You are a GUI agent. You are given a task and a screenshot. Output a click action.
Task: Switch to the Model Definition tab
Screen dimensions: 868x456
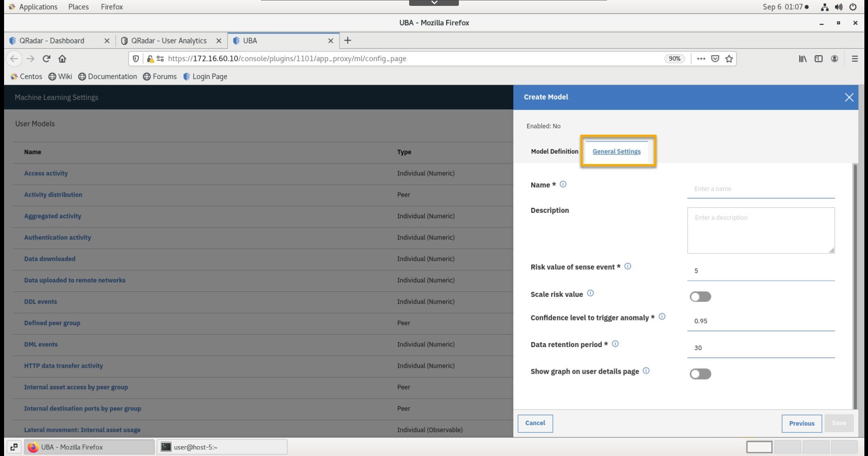[x=554, y=151]
